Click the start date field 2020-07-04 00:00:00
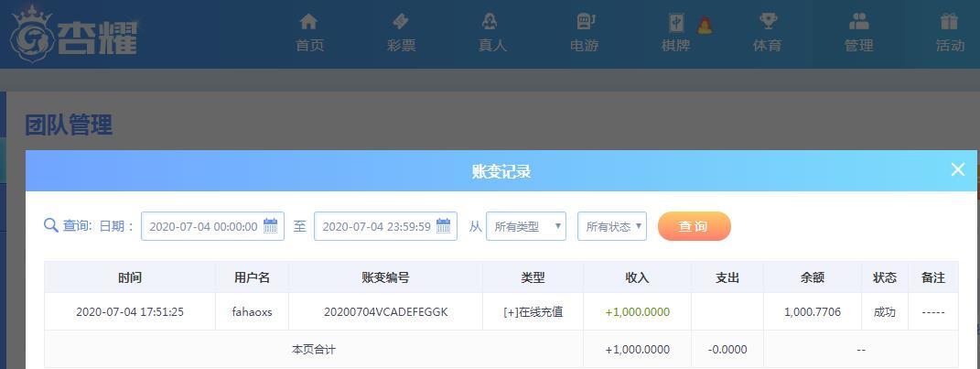The height and width of the screenshot is (369, 980). pyautogui.click(x=212, y=226)
